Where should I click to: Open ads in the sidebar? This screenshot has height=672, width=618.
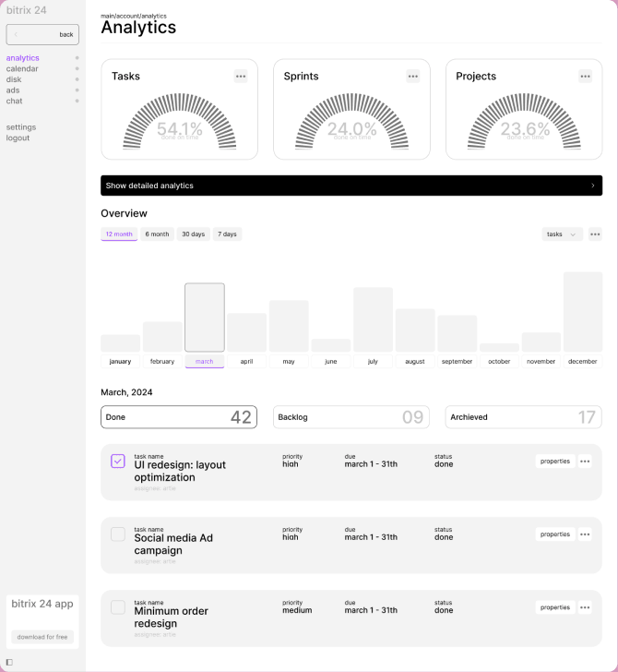click(13, 90)
